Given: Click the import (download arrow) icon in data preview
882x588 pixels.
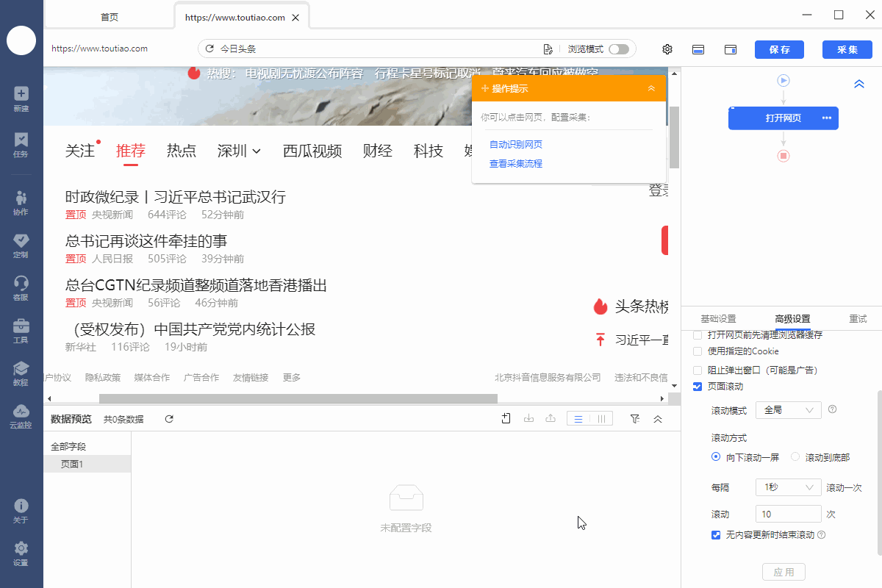Looking at the screenshot, I should tap(528, 419).
